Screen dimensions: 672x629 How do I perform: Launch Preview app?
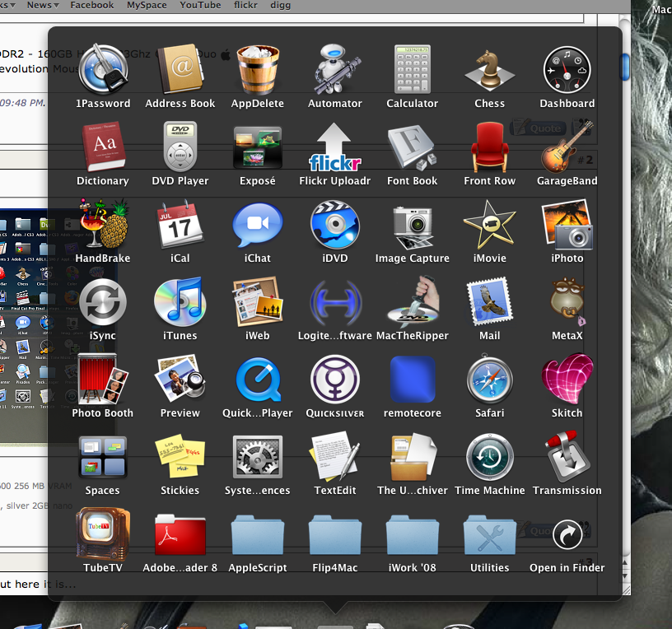(x=180, y=380)
